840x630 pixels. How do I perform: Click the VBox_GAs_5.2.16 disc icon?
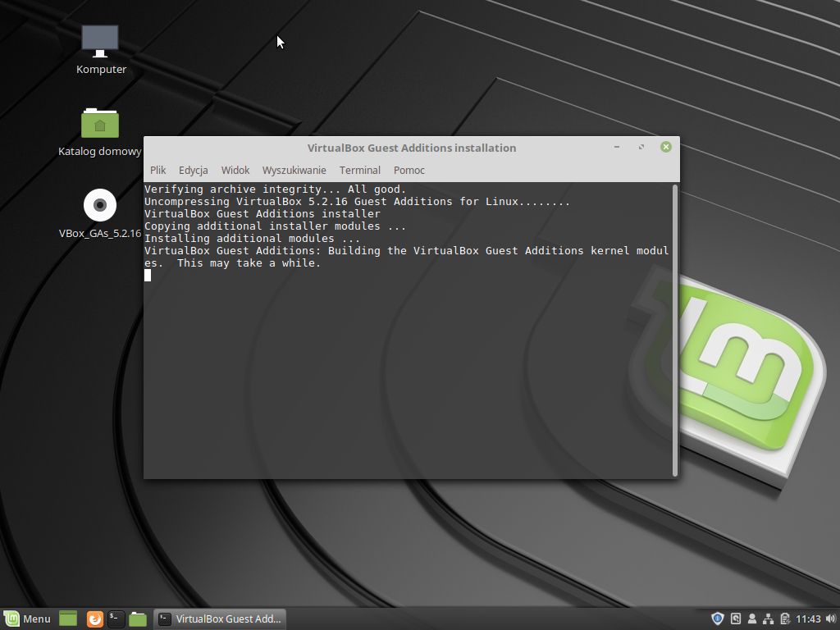coord(100,205)
